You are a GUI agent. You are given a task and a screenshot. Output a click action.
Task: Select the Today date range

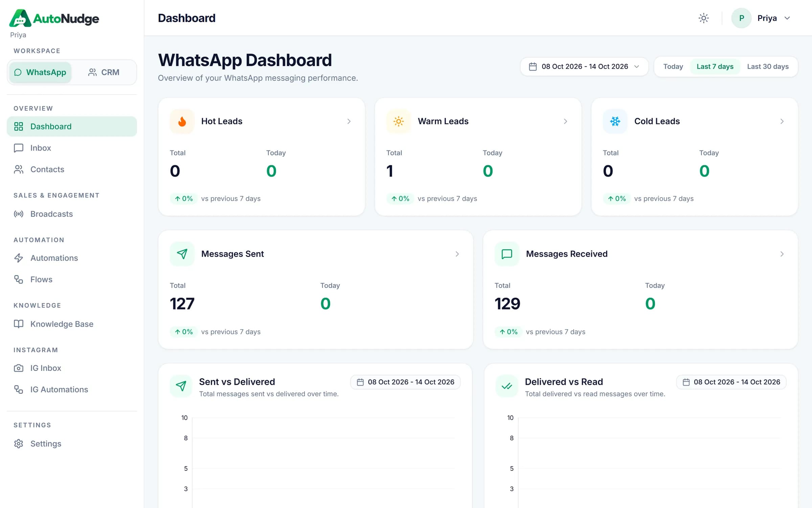pos(673,66)
